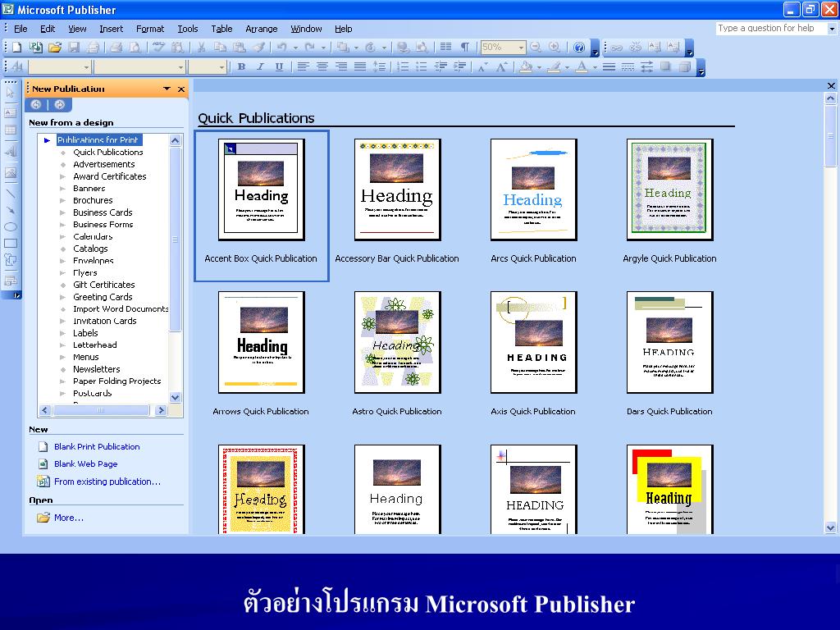Screen dimensions: 840x630
Task: Open the Table menu
Action: [221, 29]
